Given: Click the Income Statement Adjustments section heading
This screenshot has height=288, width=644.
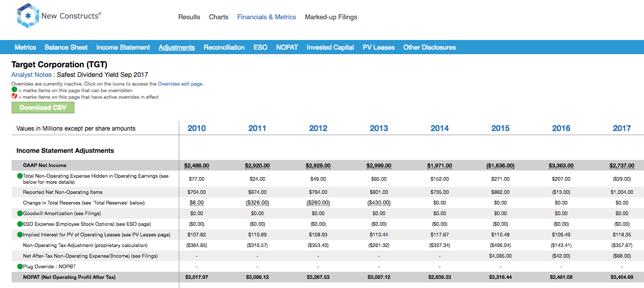Looking at the screenshot, I should tap(65, 151).
